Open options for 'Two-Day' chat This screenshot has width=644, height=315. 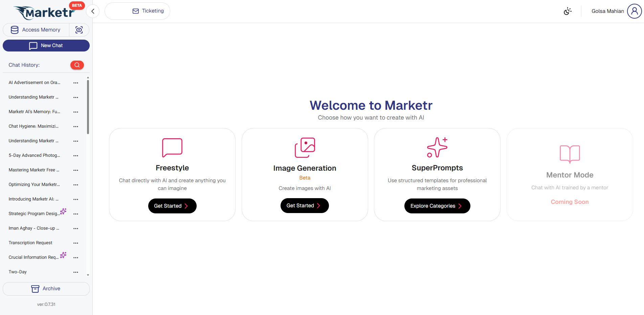[x=76, y=272]
